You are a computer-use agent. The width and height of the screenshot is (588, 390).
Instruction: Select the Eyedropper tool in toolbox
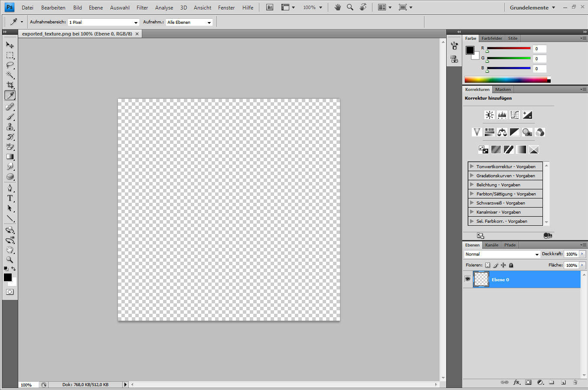click(10, 95)
